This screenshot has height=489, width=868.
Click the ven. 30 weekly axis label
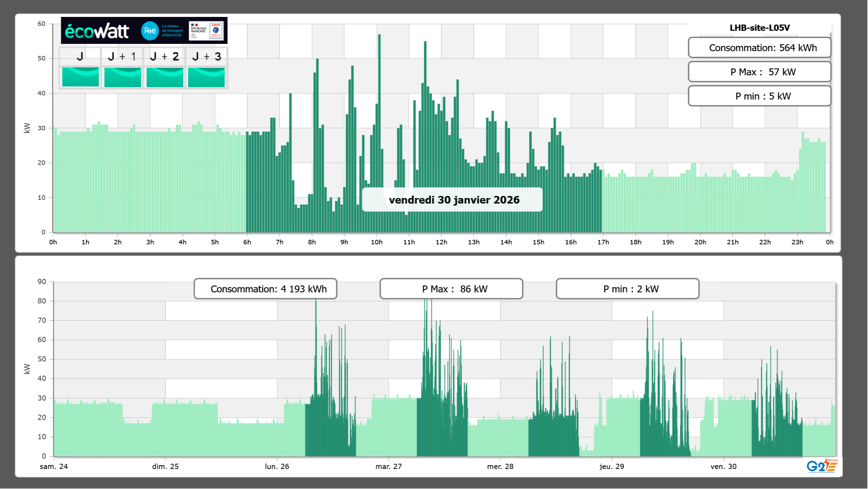(x=723, y=467)
